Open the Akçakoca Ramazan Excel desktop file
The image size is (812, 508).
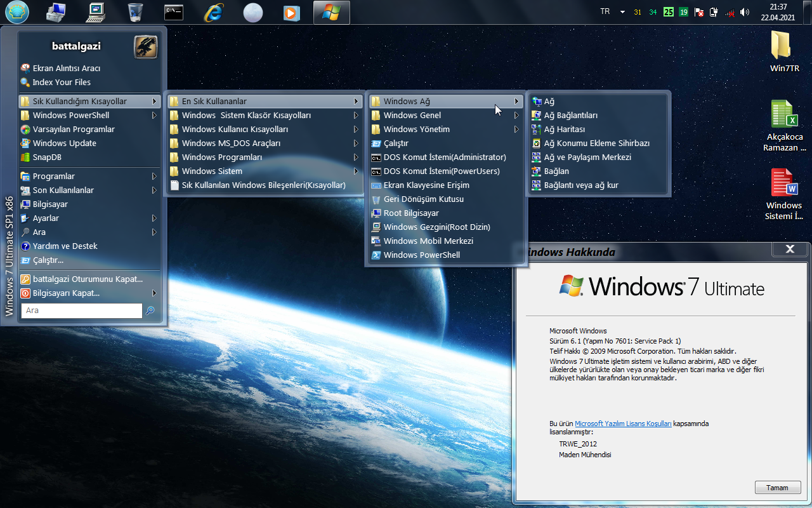point(785,126)
